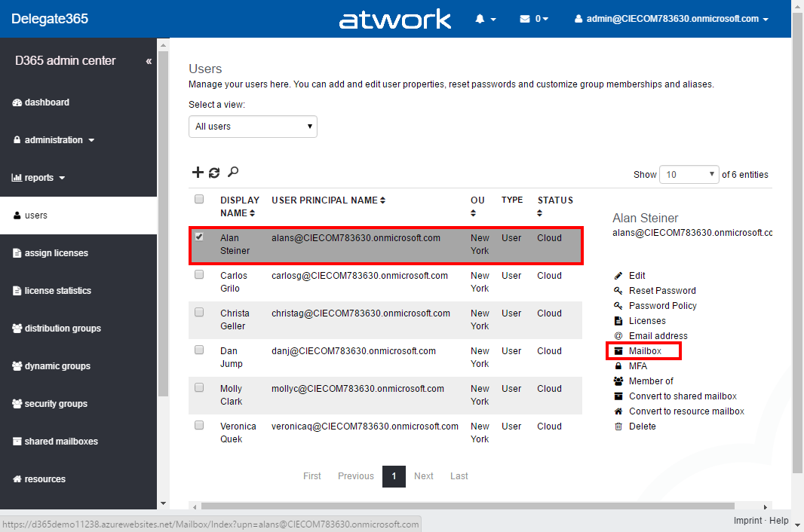Click the envelope messages icon in header
The width and height of the screenshot is (804, 532).
(525, 19)
